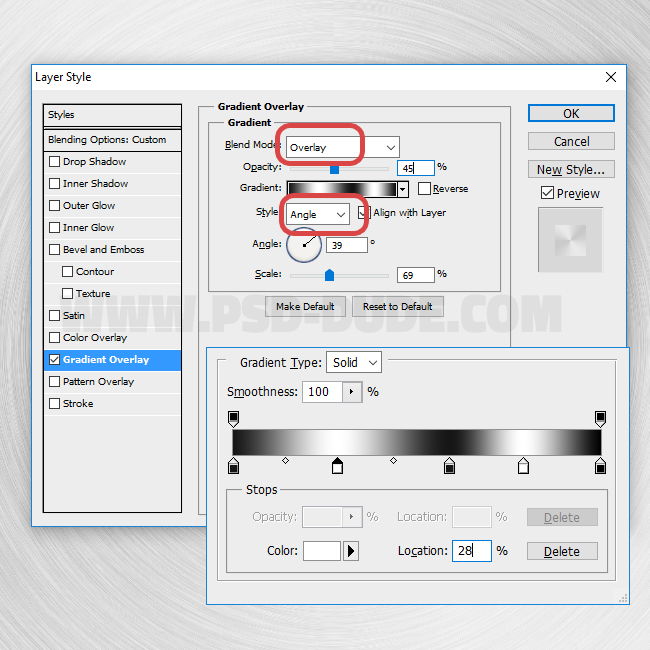Select the white color stop at location 28
This screenshot has width=650, height=650.
pyautogui.click(x=338, y=466)
